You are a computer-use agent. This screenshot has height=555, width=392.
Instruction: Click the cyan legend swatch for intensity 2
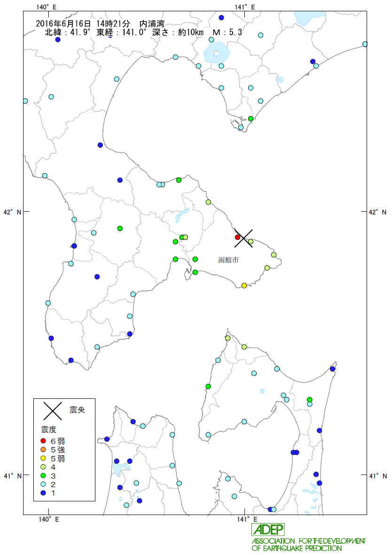[x=43, y=484]
